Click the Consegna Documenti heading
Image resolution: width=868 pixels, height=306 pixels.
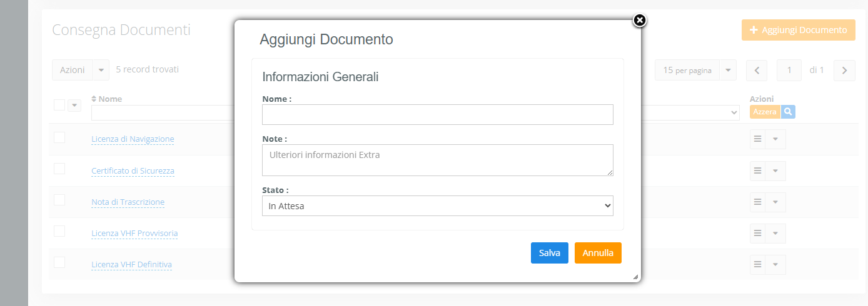[121, 29]
